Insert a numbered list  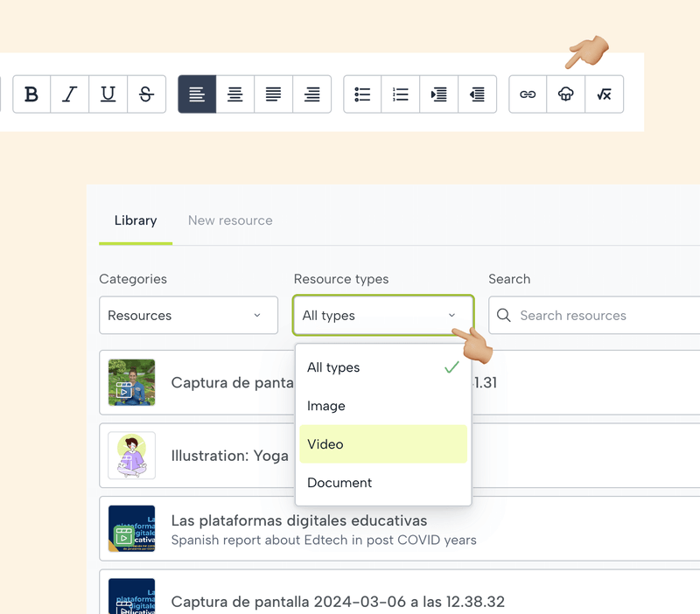(x=401, y=94)
